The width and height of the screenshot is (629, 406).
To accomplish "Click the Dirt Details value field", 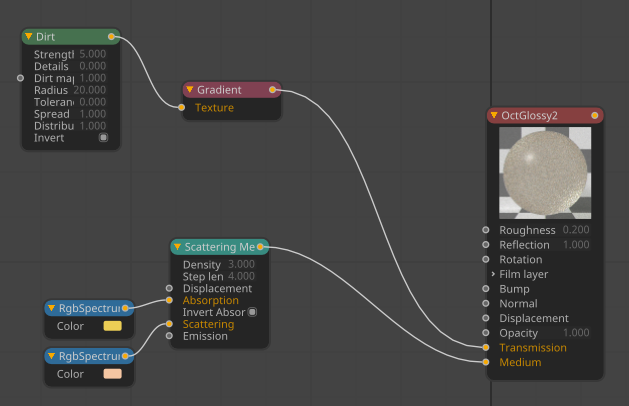I will pos(92,66).
